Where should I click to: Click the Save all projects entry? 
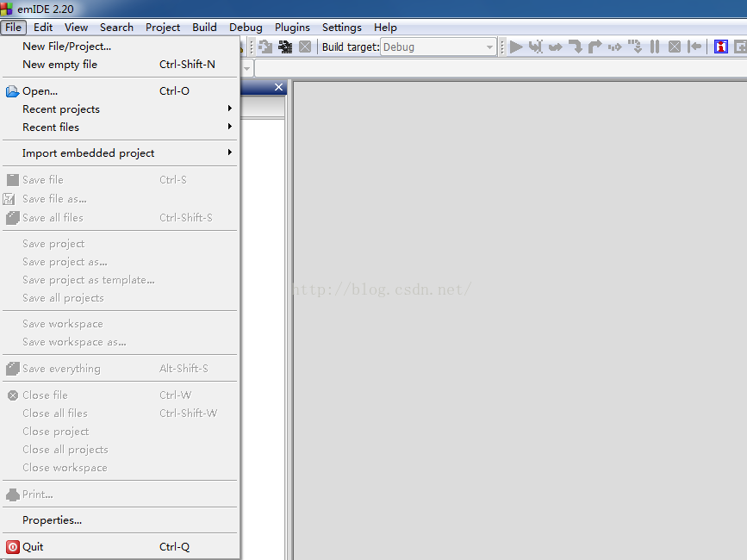pyautogui.click(x=120, y=297)
